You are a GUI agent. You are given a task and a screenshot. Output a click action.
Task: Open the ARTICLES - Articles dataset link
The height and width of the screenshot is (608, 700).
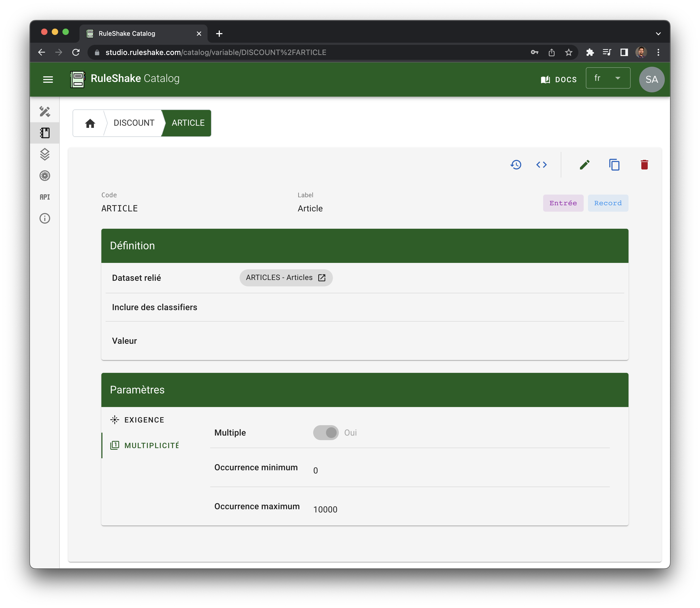286,278
